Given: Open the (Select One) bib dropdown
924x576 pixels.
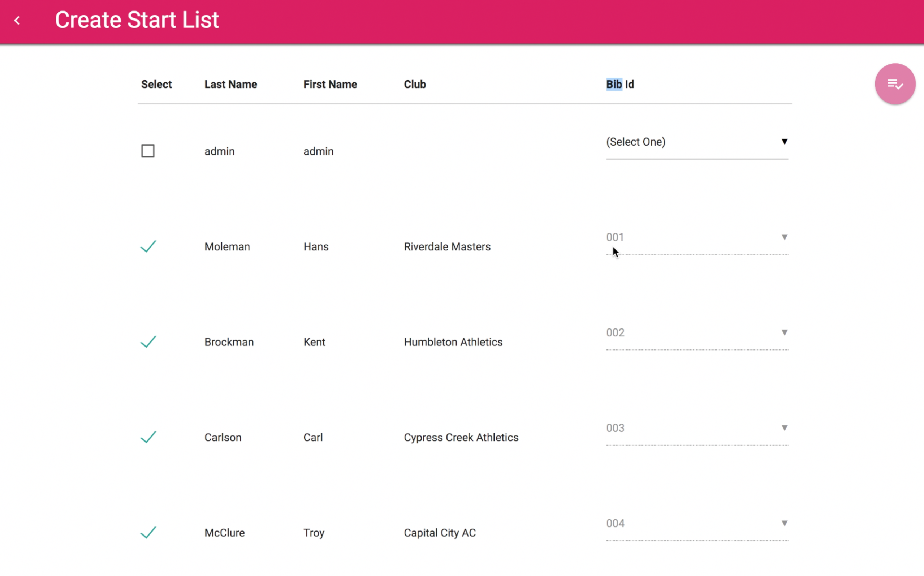Looking at the screenshot, I should [697, 142].
